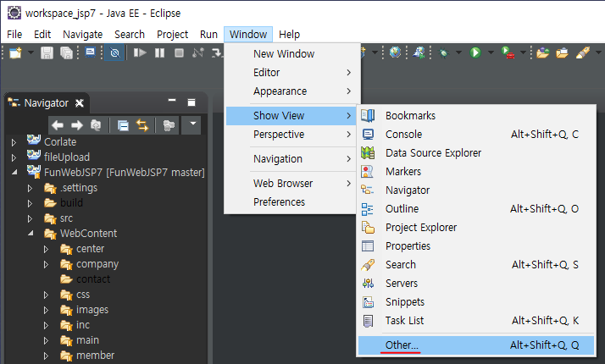The image size is (605, 364).
Task: Click the Disconnect debug icon
Action: 198,52
